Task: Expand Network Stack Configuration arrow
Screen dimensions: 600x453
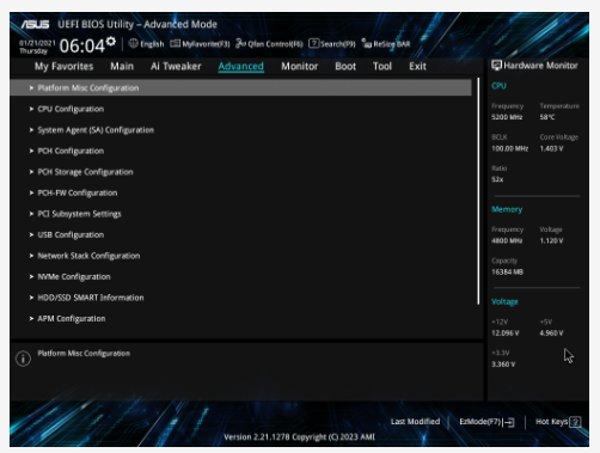Action: [31, 256]
